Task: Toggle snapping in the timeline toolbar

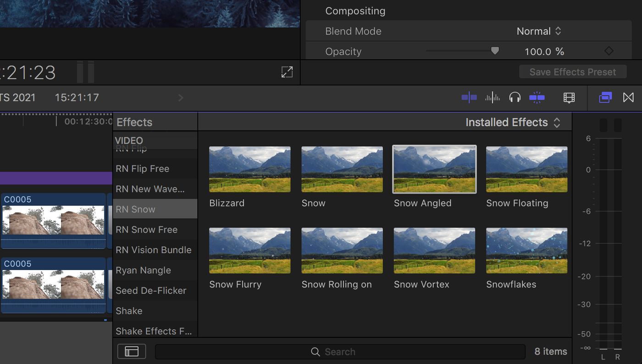Action: tap(537, 98)
